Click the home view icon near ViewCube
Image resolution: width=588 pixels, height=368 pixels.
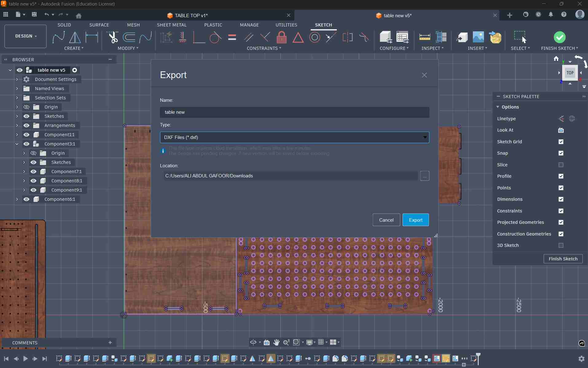click(x=556, y=58)
